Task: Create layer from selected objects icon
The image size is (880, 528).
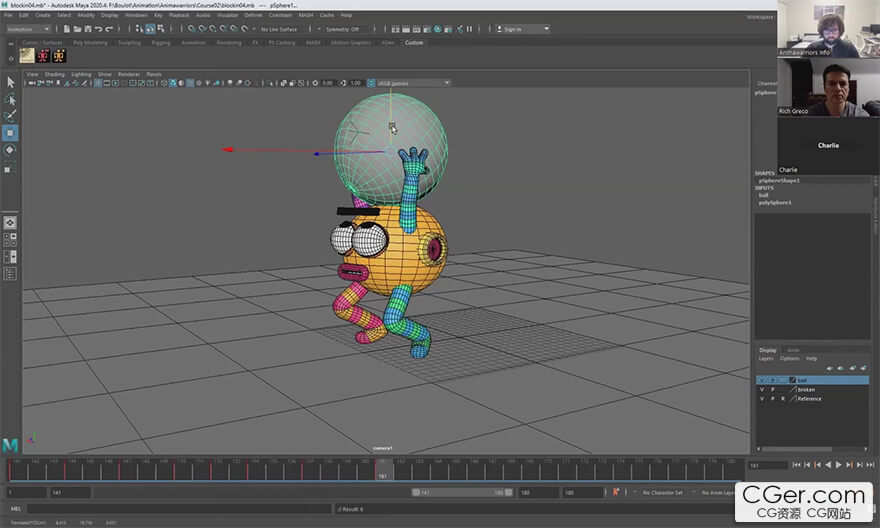Action: point(864,368)
